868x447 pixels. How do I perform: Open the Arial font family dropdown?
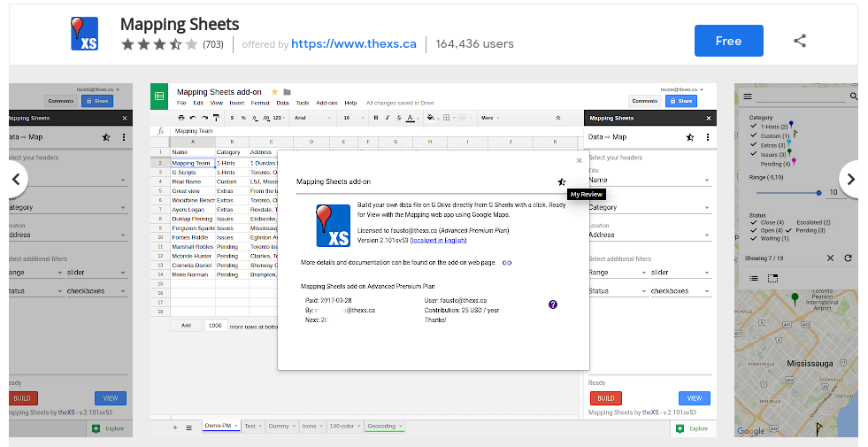(x=312, y=118)
